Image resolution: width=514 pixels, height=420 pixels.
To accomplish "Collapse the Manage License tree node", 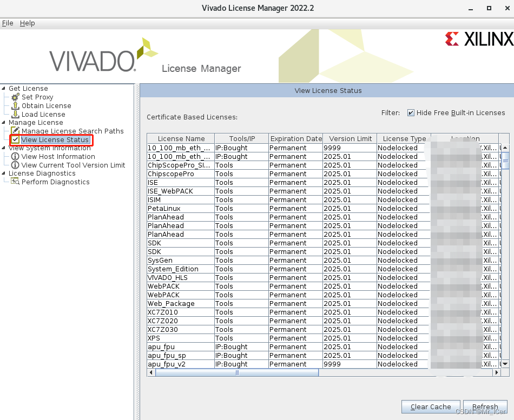I will click(x=4, y=122).
